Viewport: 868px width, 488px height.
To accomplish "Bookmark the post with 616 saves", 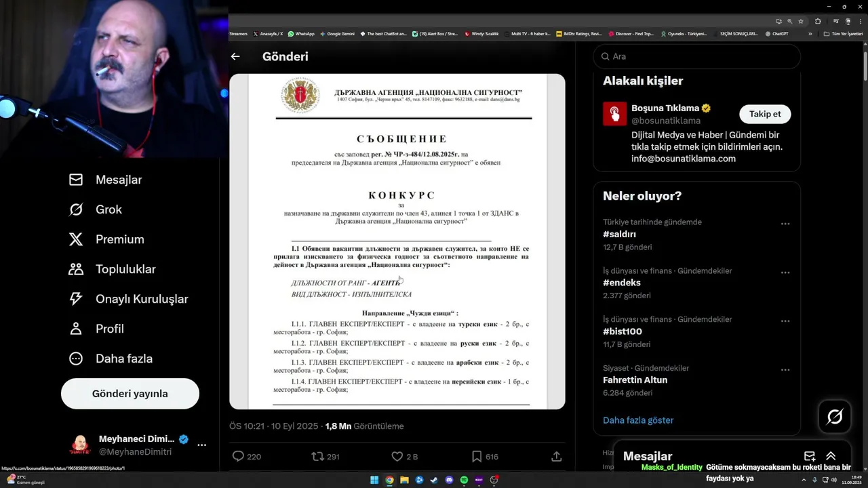I will [x=477, y=457].
